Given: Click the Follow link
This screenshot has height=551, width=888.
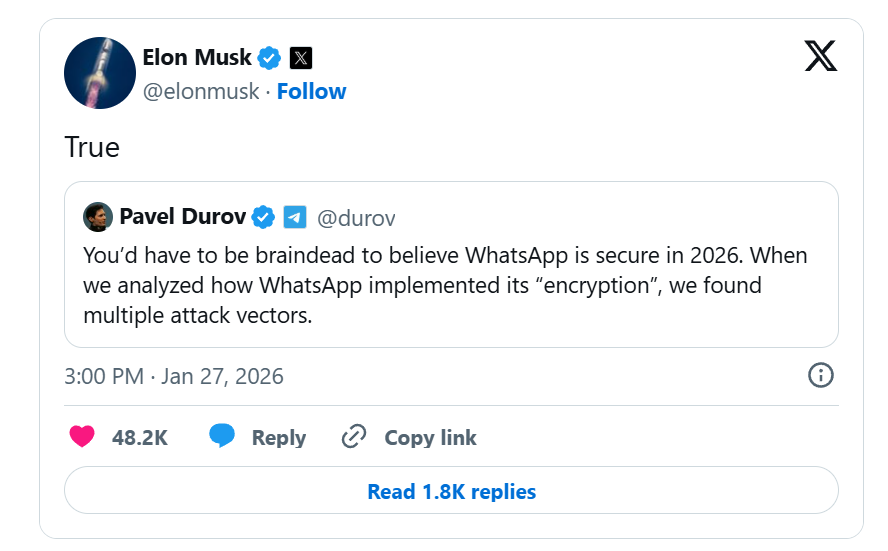Looking at the screenshot, I should click(x=311, y=91).
